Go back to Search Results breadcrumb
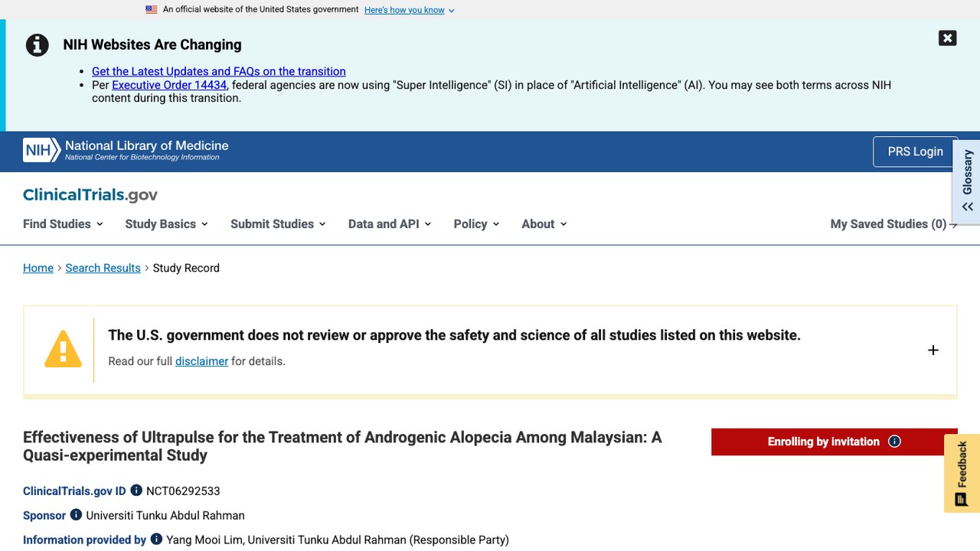980x551 pixels. [103, 268]
